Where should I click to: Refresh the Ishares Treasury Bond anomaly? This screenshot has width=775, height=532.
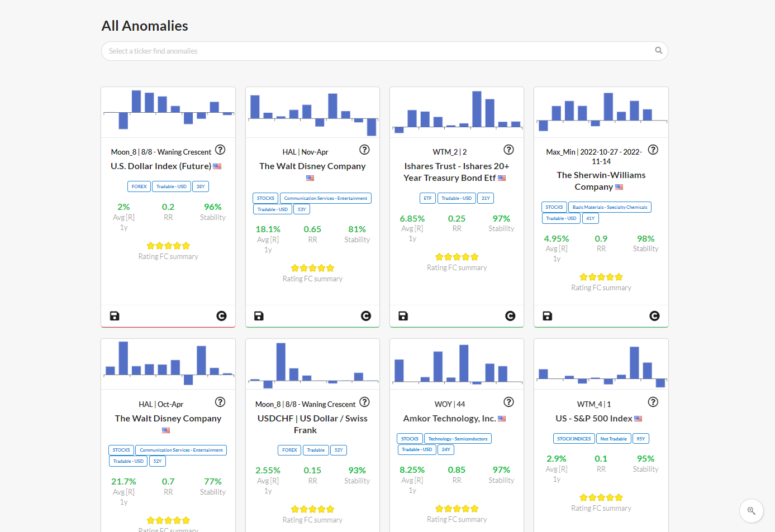510,315
